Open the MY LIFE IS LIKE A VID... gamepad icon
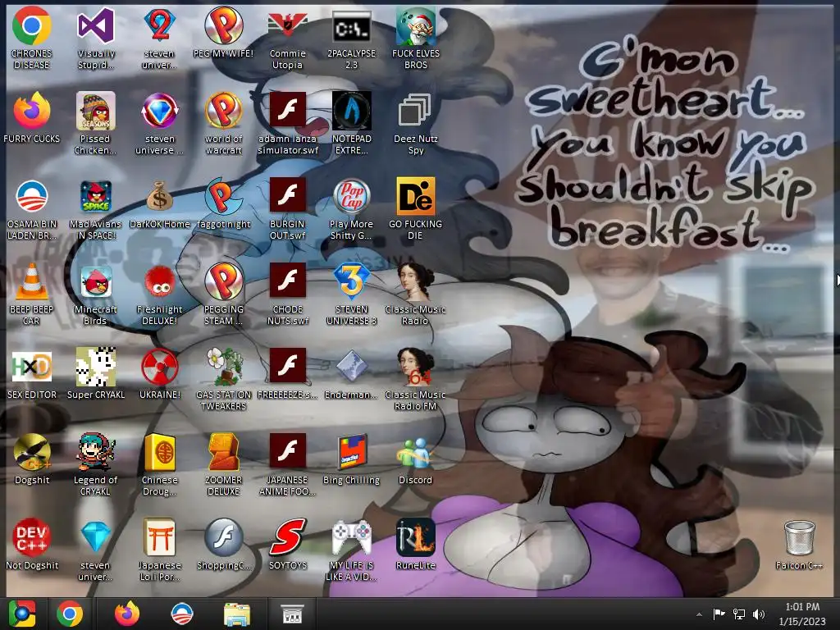 [351, 536]
